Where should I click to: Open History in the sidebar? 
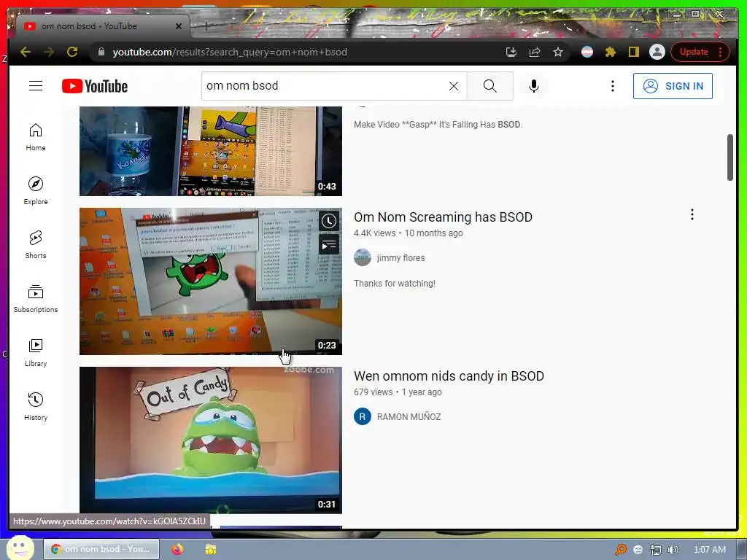point(36,406)
